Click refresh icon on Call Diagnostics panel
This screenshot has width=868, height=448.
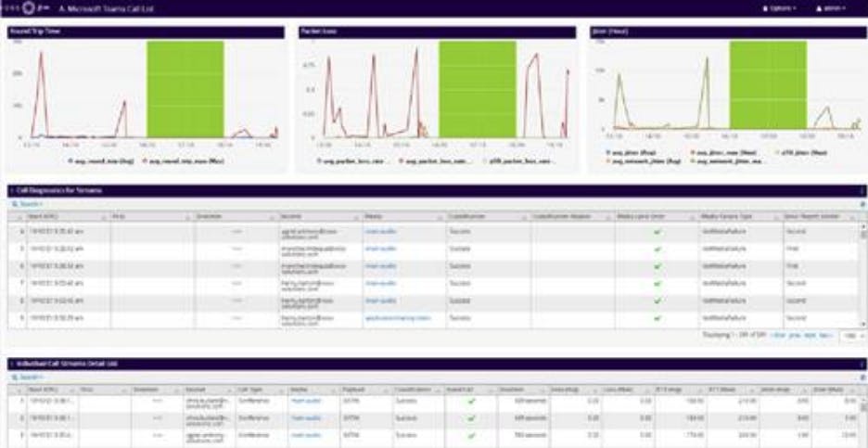(x=862, y=203)
